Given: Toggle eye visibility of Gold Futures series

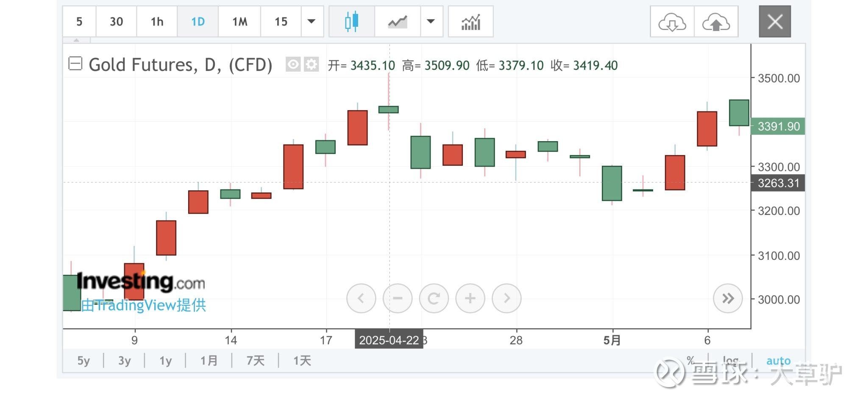Looking at the screenshot, I should coord(293,64).
